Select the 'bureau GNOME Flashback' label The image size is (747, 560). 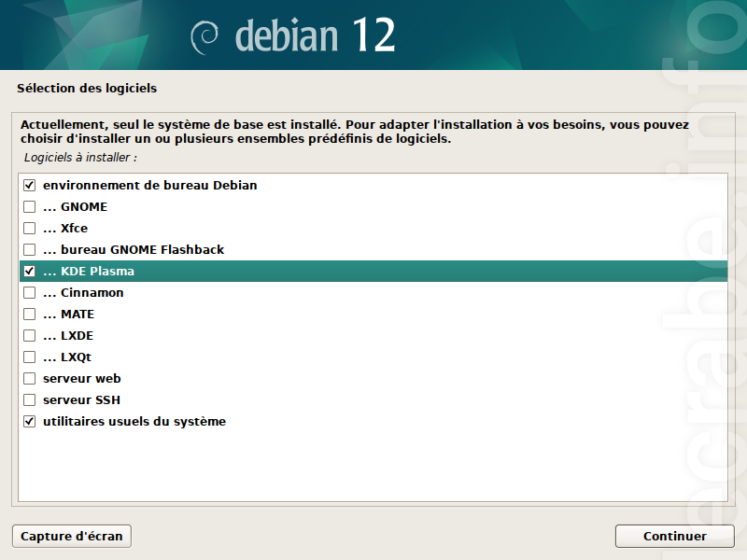pyautogui.click(x=143, y=249)
